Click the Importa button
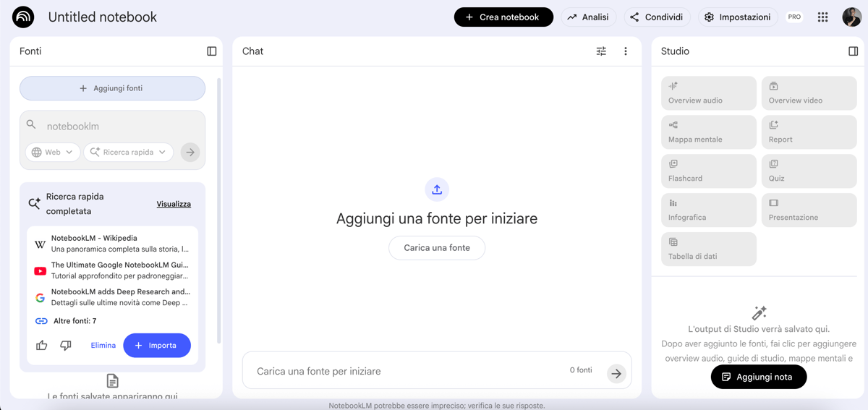This screenshot has width=868, height=410. click(x=157, y=346)
